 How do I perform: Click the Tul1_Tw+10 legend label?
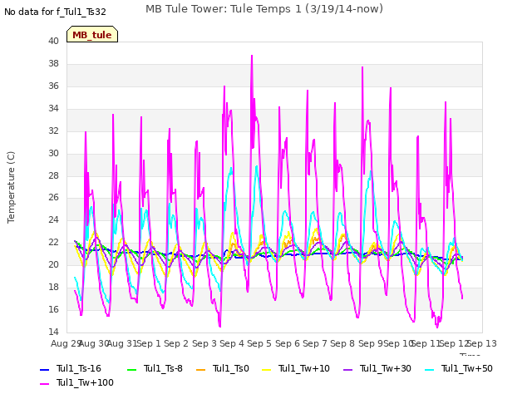click(304, 368)
